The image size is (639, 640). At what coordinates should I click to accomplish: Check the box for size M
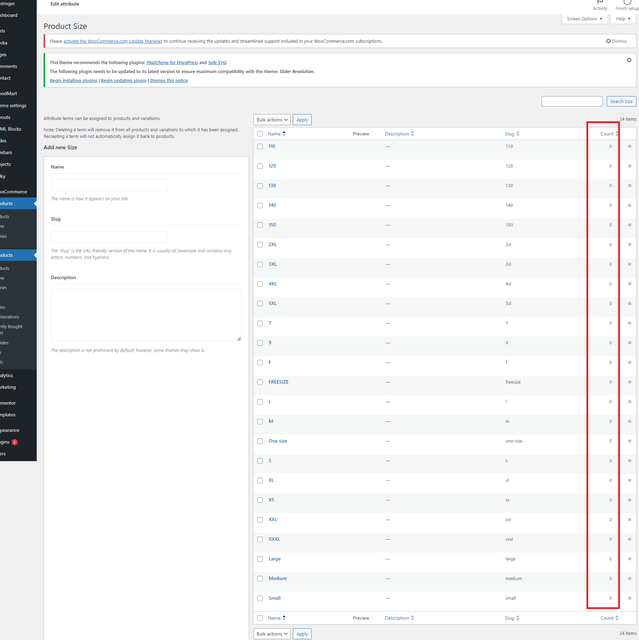(260, 422)
